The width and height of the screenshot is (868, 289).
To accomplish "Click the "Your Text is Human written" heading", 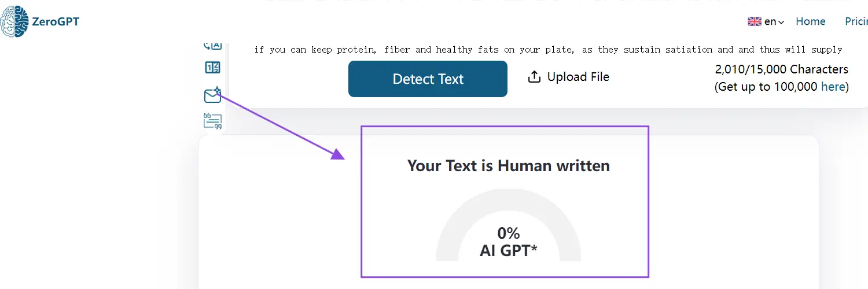I will coord(508,166).
